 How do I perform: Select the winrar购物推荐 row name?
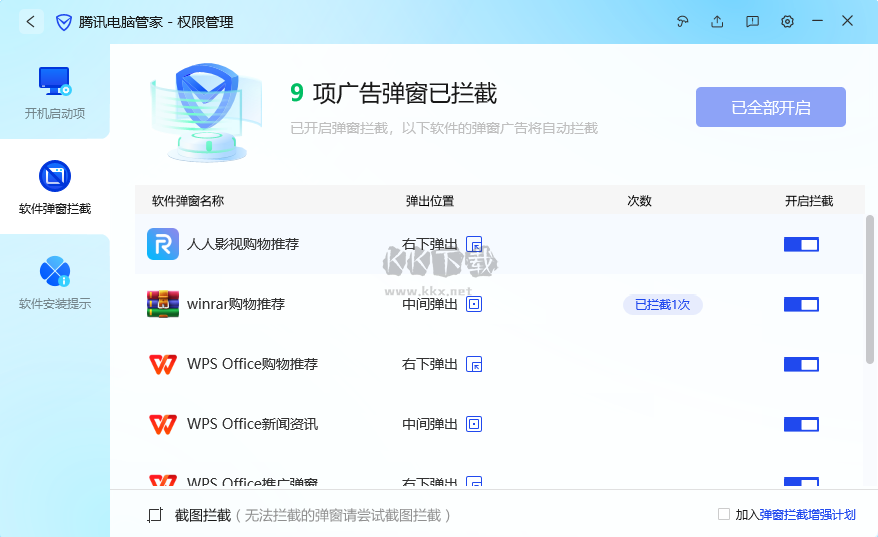pyautogui.click(x=236, y=304)
